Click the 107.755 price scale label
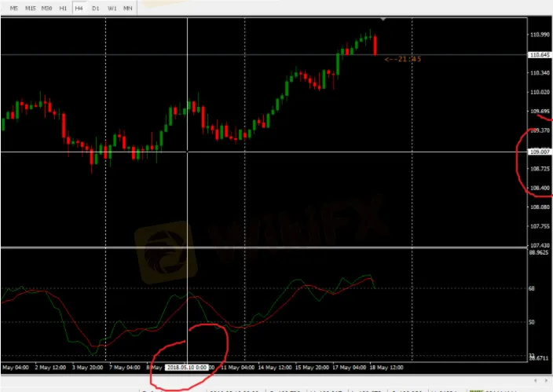Image resolution: width=553 pixels, height=392 pixels. click(x=540, y=226)
